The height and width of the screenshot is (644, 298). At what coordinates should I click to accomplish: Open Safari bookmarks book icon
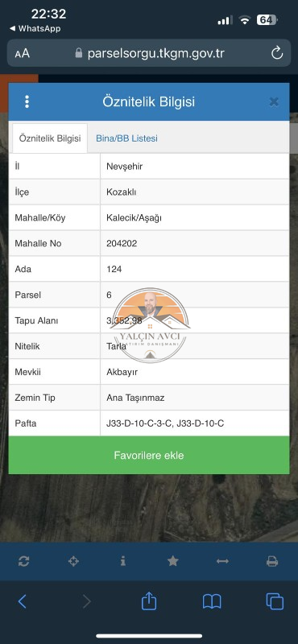point(212,601)
